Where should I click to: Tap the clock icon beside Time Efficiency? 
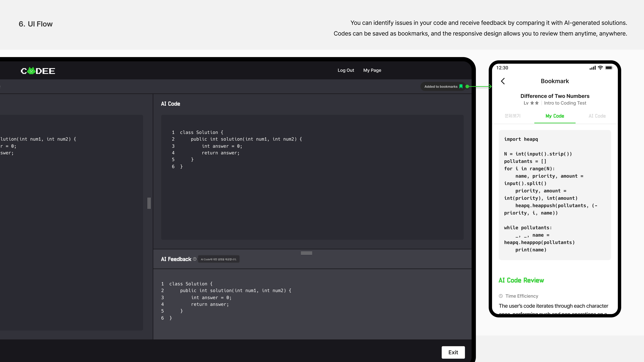click(501, 296)
